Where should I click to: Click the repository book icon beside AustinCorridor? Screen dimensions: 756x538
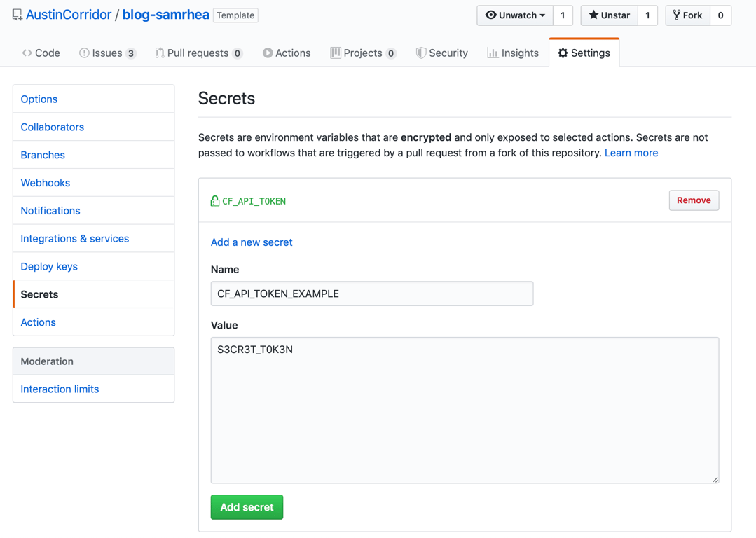coord(17,15)
